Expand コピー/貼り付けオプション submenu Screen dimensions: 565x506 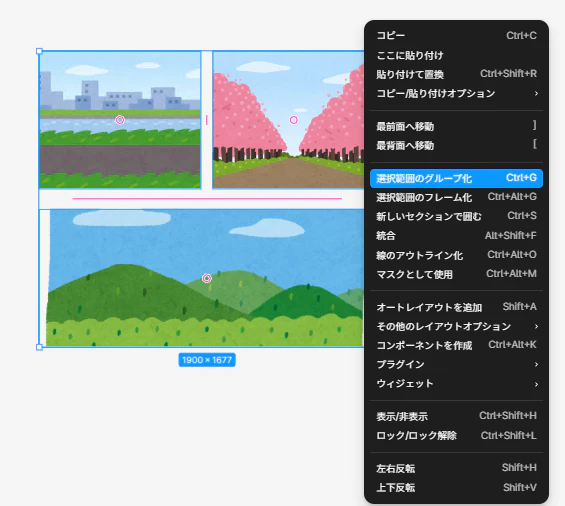click(x=456, y=93)
